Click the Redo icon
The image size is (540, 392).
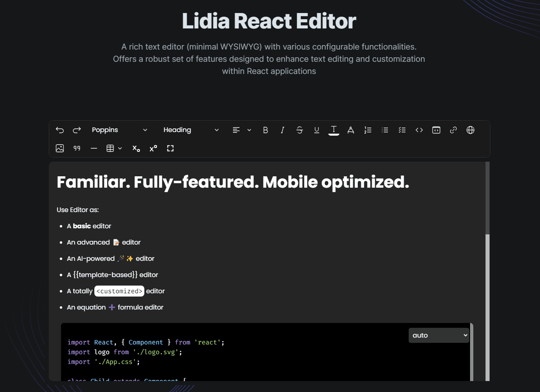click(x=76, y=130)
